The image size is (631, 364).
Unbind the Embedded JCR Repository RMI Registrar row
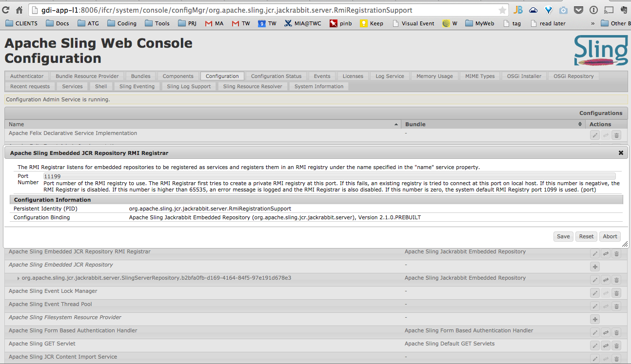tap(606, 254)
